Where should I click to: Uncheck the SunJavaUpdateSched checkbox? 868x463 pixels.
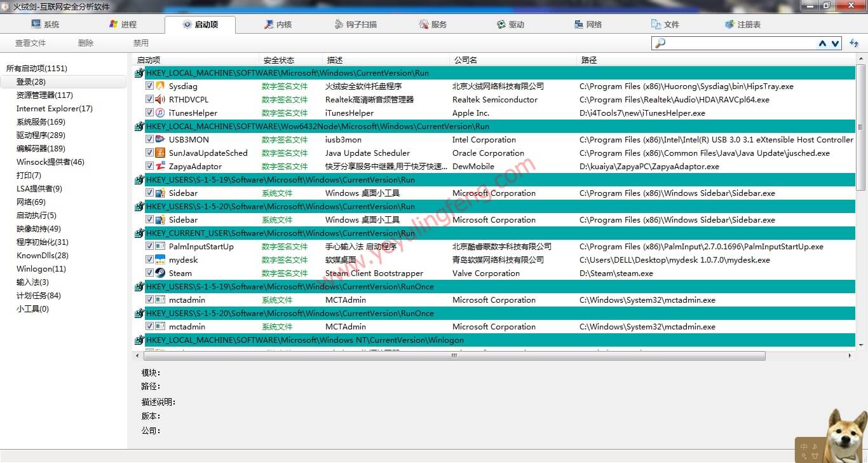(149, 153)
